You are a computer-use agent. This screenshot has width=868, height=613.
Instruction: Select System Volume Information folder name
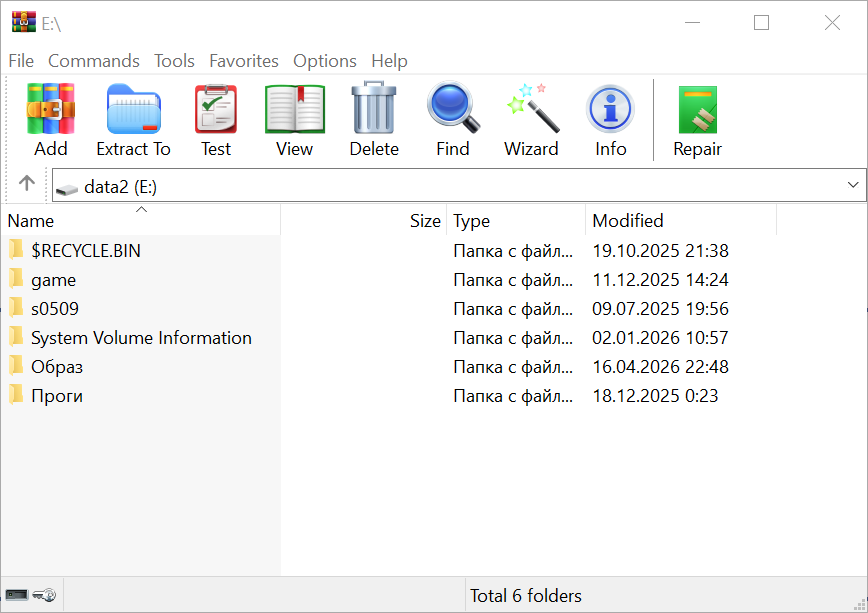click(x=141, y=338)
